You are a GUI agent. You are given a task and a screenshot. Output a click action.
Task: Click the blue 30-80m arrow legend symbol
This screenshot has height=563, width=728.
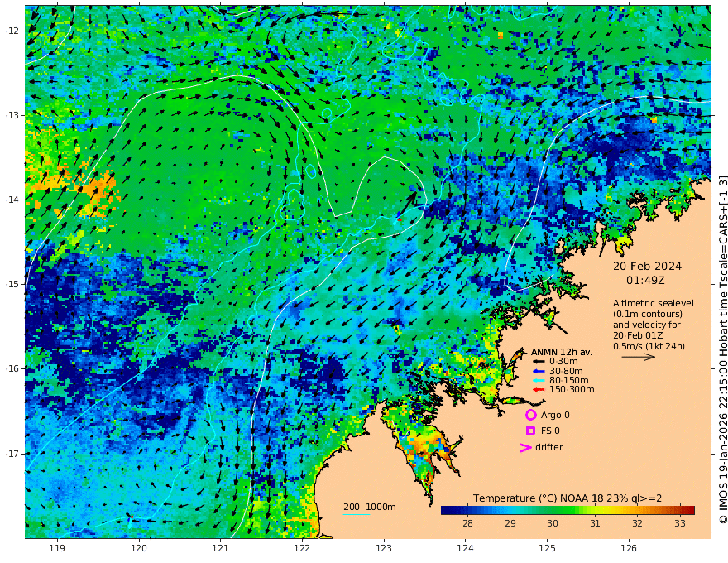click(538, 371)
